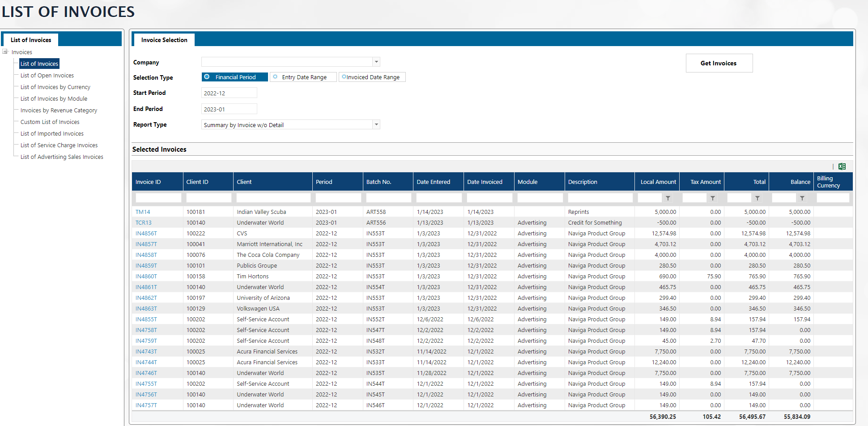The image size is (868, 426).
Task: Export invoices using the Excel icon
Action: [842, 166]
